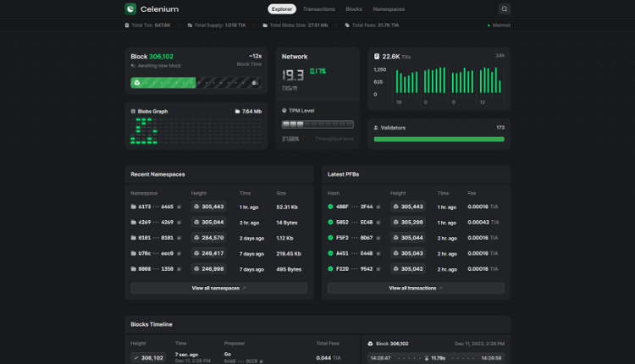Click green success icon for PFB F5F2

[x=331, y=238]
